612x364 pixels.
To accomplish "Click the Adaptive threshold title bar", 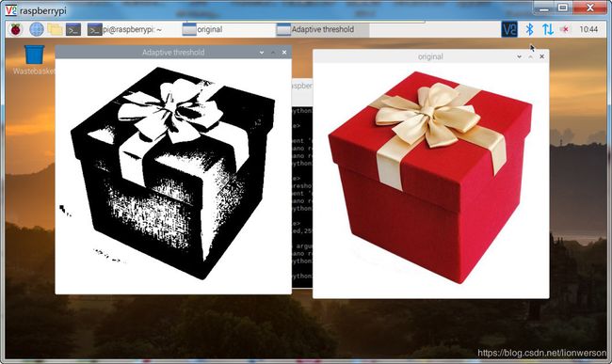I will [173, 53].
